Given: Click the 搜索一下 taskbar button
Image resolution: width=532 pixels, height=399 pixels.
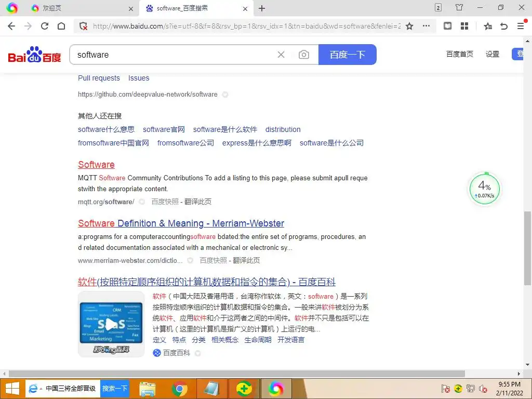Looking at the screenshot, I should 115,389.
